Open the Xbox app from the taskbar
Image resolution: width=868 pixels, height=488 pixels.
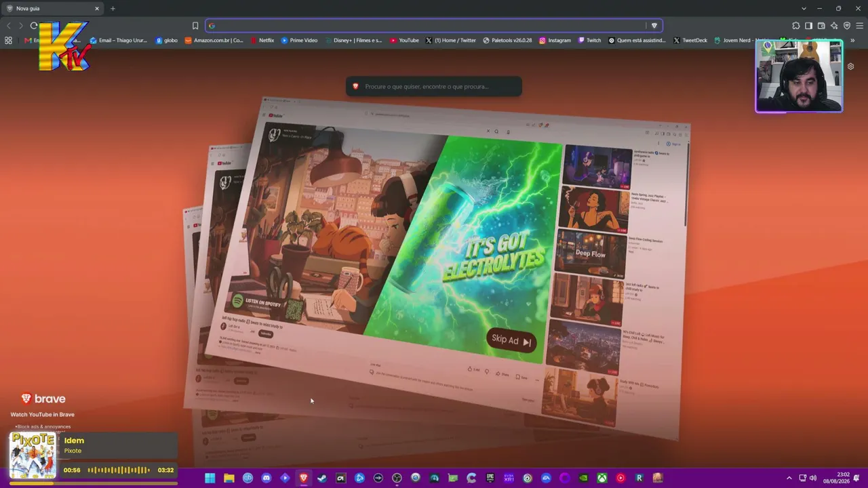[x=601, y=478]
